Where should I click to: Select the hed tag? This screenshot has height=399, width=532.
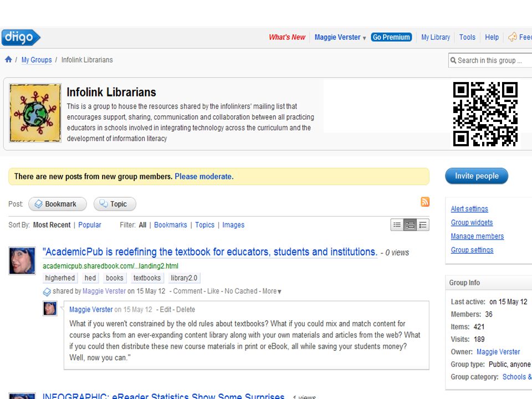(x=90, y=278)
